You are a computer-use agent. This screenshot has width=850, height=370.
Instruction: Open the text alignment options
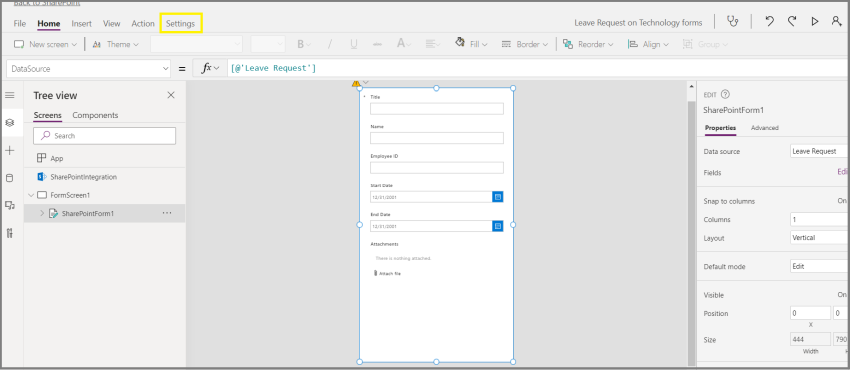[x=433, y=44]
